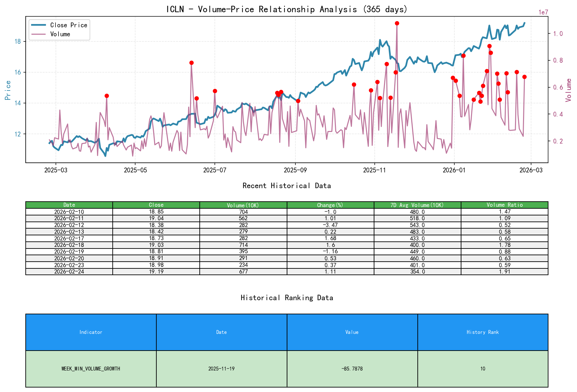Select the red marker spike on 2025-11-19
577x392 pixels.
pos(397,23)
